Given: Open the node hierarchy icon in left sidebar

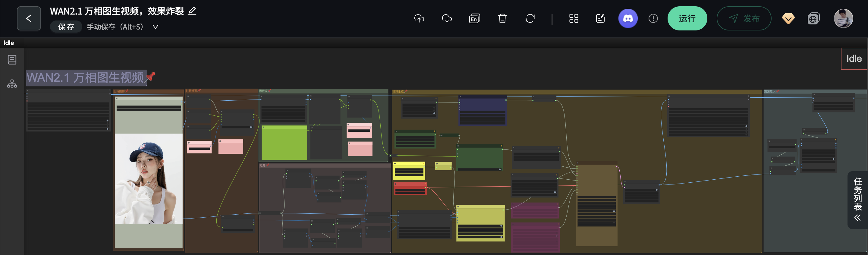Looking at the screenshot, I should (x=12, y=83).
